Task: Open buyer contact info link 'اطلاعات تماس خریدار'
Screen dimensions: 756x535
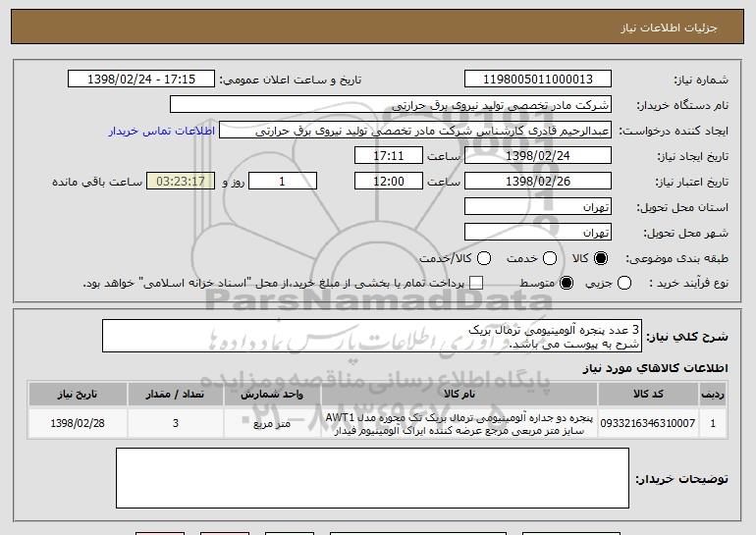Action: (162, 132)
